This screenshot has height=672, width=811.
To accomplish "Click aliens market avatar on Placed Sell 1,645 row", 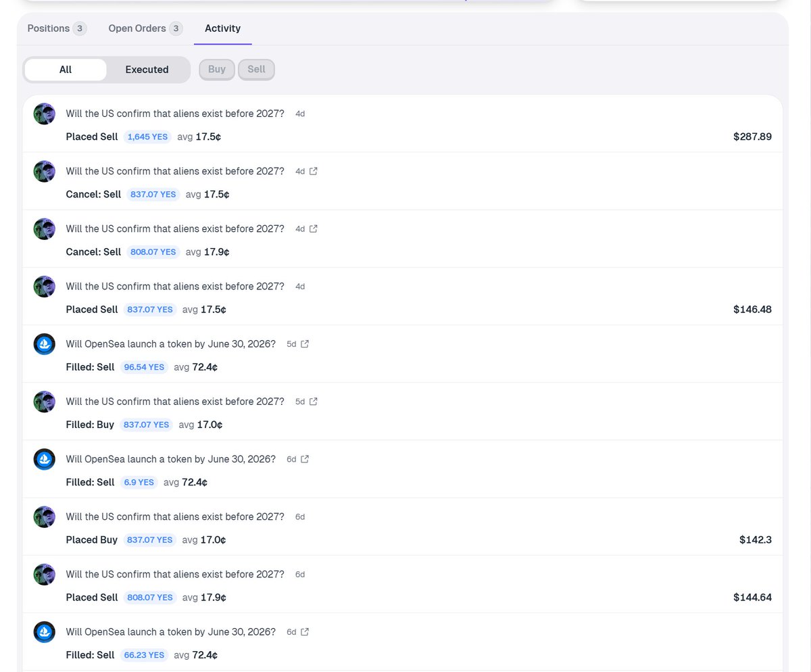I will pos(45,114).
